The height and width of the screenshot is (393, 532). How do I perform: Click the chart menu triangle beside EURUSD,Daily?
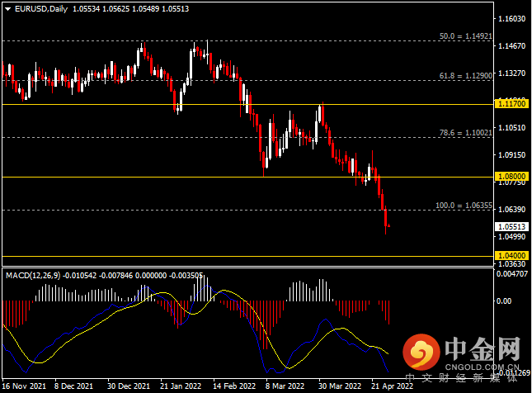(x=7, y=9)
